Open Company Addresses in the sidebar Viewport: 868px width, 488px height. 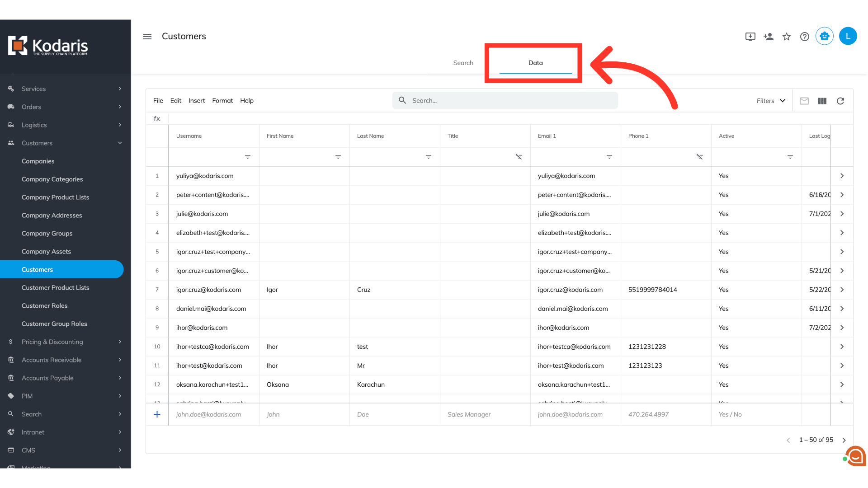(52, 215)
